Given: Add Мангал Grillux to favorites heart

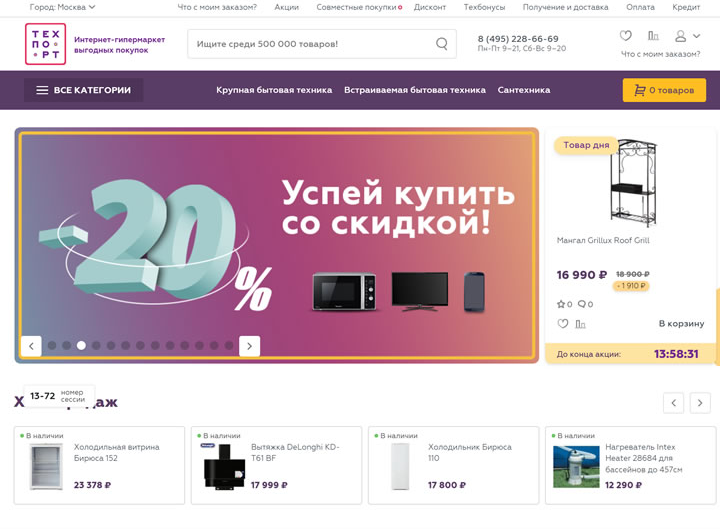Looking at the screenshot, I should coord(563,324).
